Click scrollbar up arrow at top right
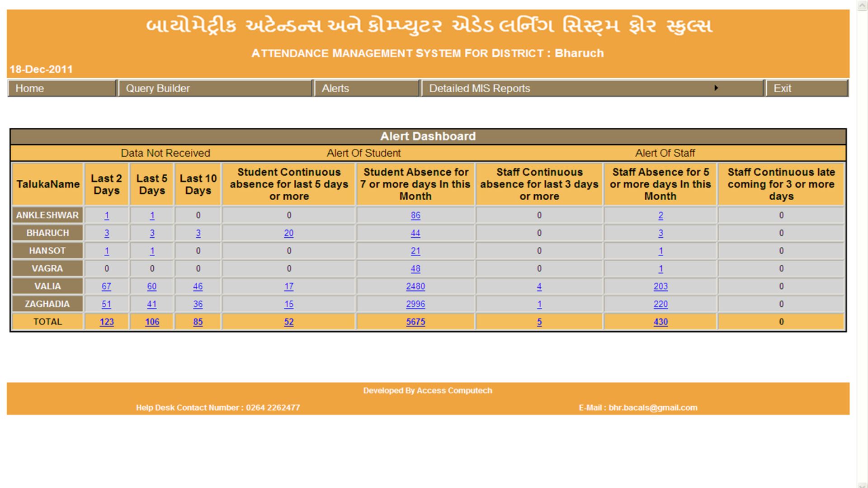868x488 pixels. point(862,5)
